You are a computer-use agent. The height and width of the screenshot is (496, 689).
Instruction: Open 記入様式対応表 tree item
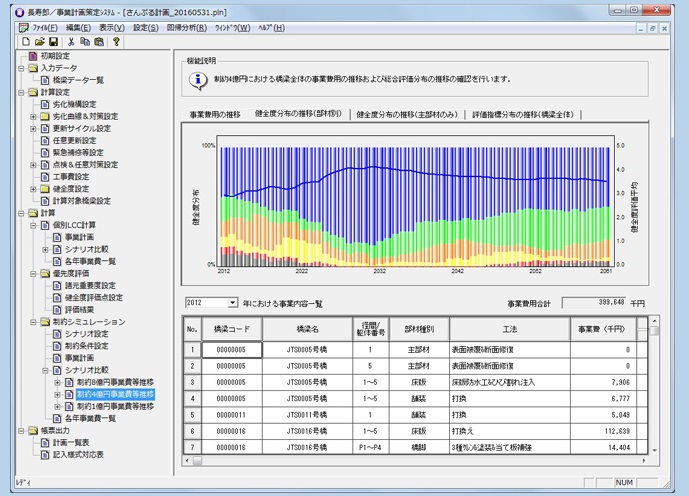tap(78, 455)
